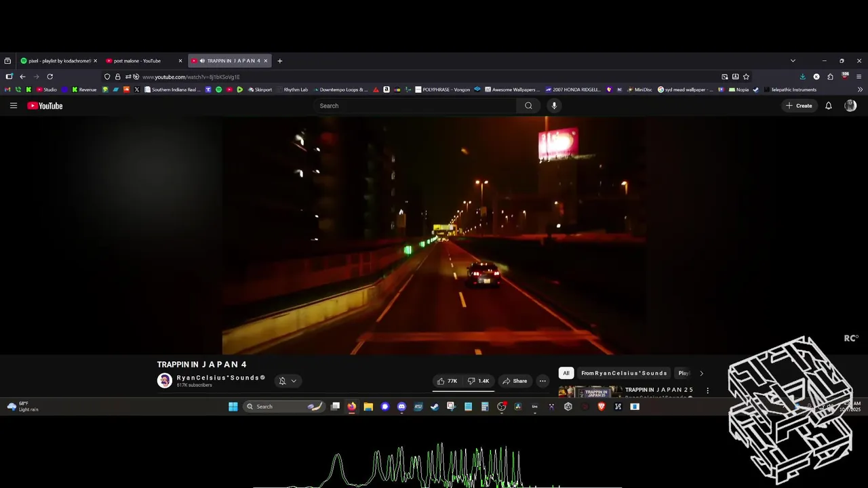The width and height of the screenshot is (868, 488).
Task: Open the RyanCelsius°Sounds channel name link
Action: tap(218, 378)
